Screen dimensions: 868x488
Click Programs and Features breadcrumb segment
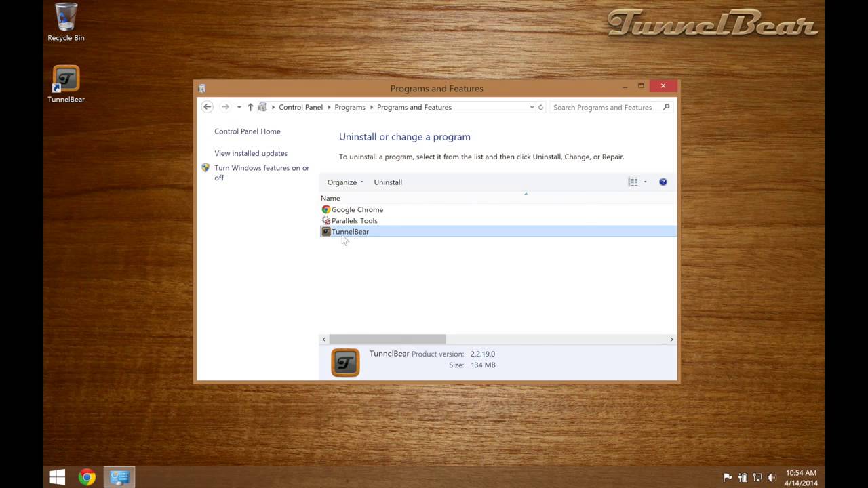414,107
